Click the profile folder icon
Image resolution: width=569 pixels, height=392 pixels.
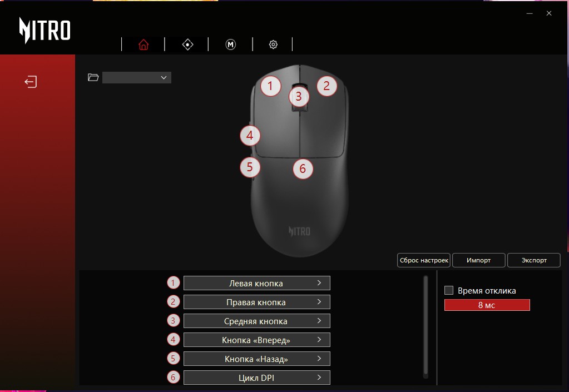93,77
